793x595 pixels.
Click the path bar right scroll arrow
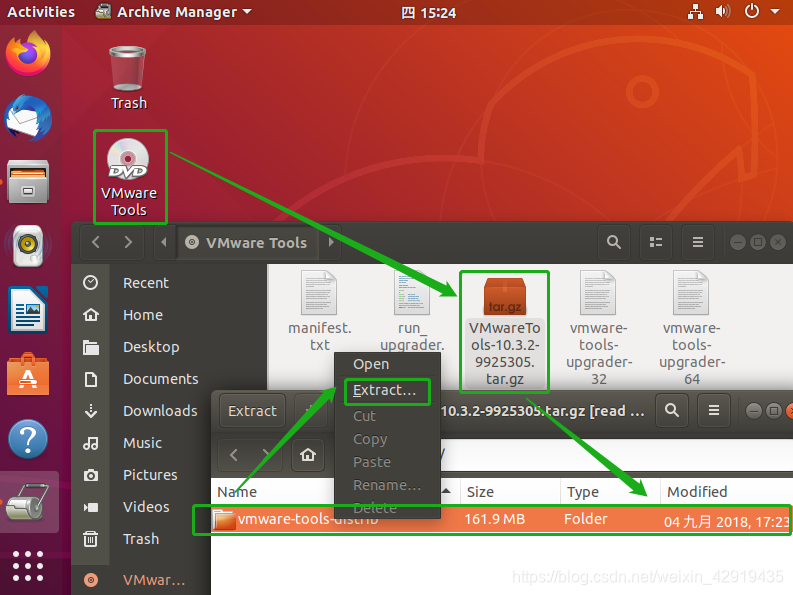[x=331, y=242]
